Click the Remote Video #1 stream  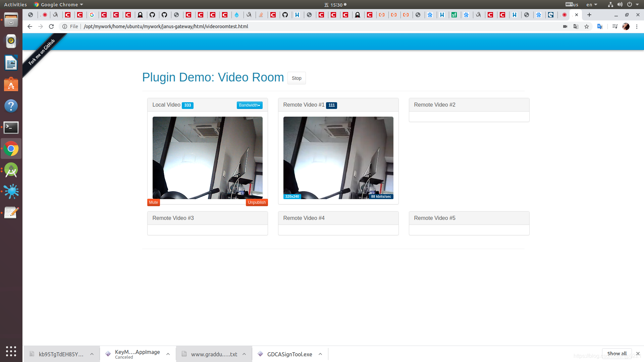[338, 158]
